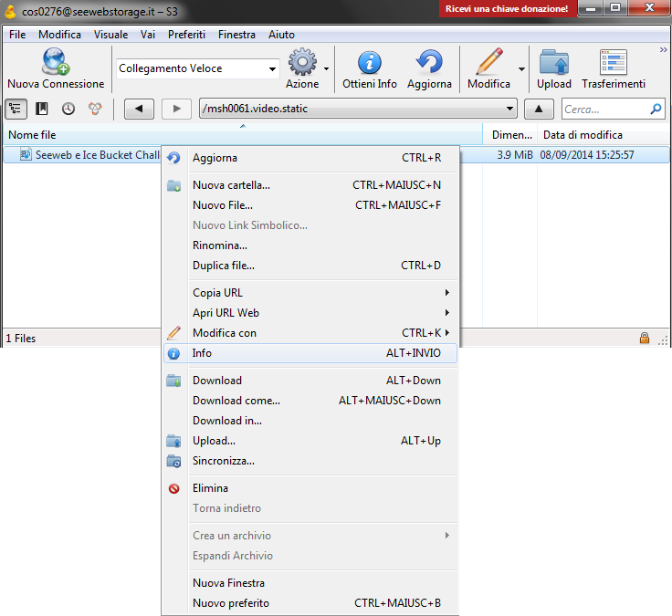Click the Ottieni Info toolbar icon
The image size is (672, 616).
click(x=370, y=63)
